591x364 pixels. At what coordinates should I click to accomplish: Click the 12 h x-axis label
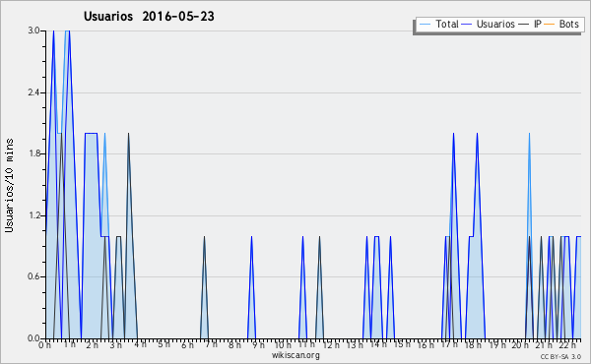pyautogui.click(x=331, y=344)
